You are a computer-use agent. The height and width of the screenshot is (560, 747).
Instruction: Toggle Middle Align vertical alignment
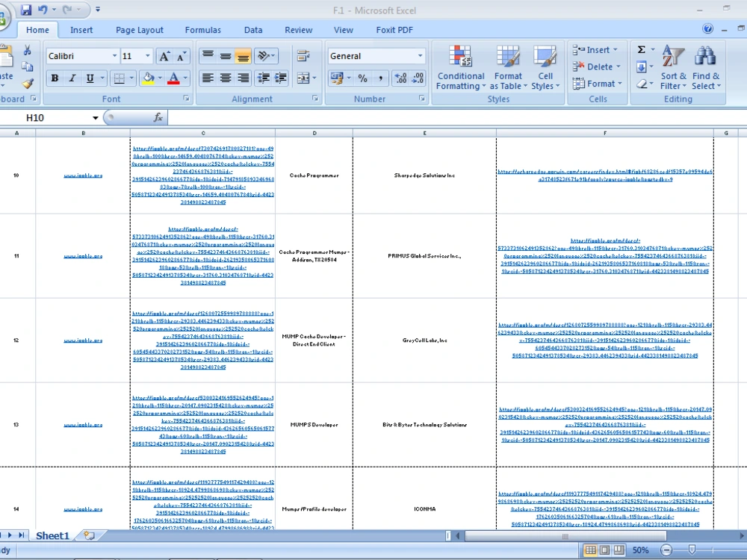click(226, 56)
